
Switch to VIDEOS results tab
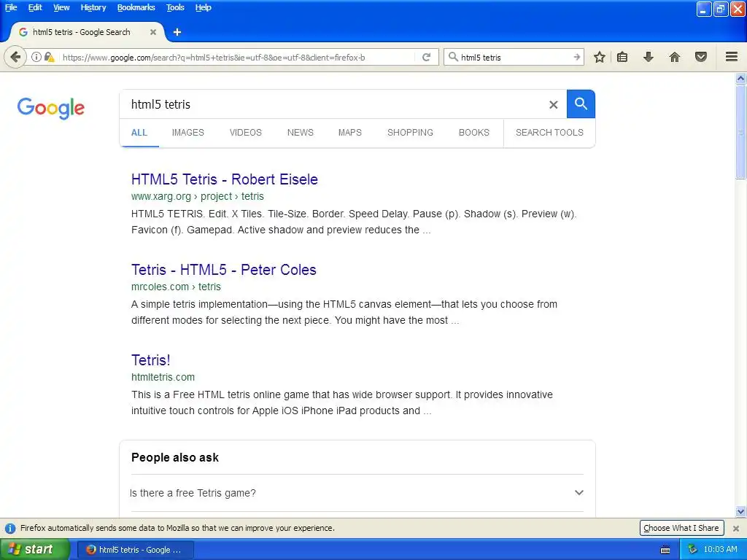coord(245,133)
